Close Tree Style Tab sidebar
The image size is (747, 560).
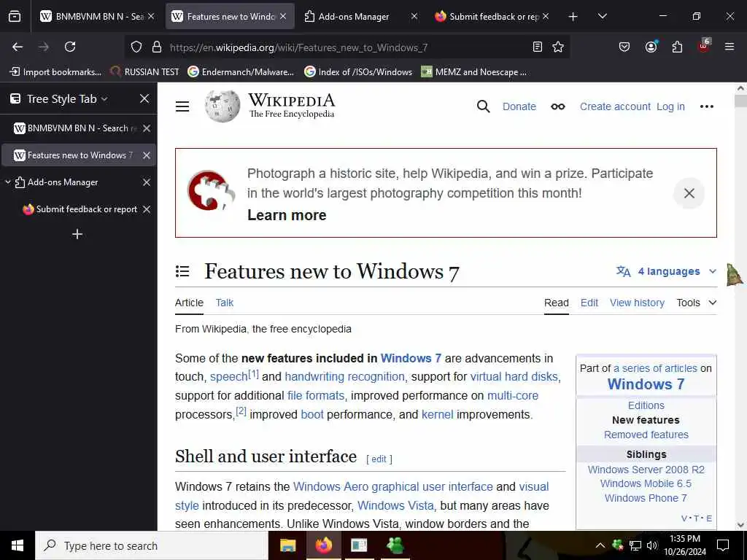click(x=144, y=98)
